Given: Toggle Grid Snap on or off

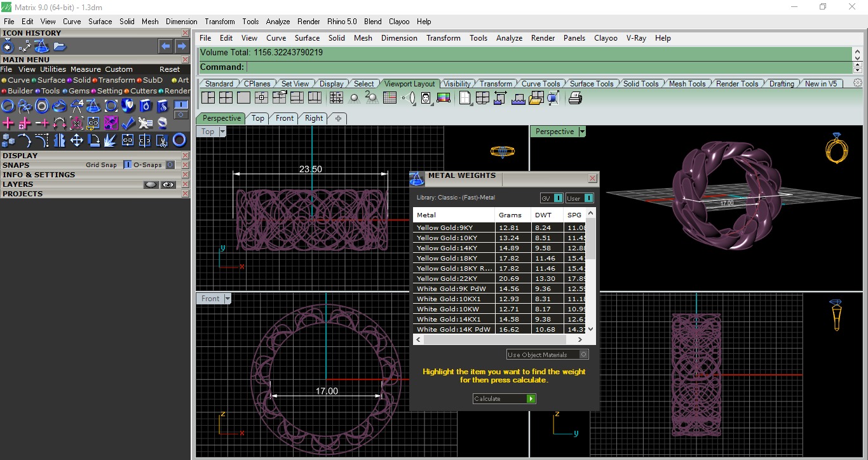Looking at the screenshot, I should point(127,165).
